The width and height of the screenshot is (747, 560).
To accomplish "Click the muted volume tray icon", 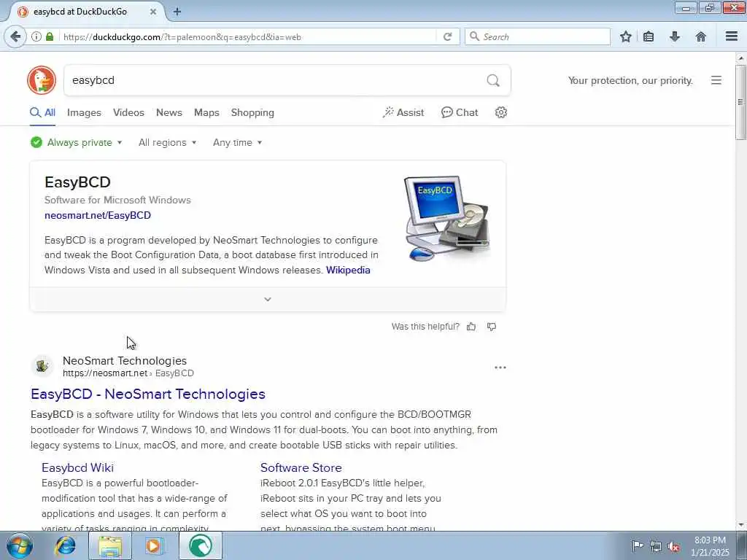I will pos(673,546).
